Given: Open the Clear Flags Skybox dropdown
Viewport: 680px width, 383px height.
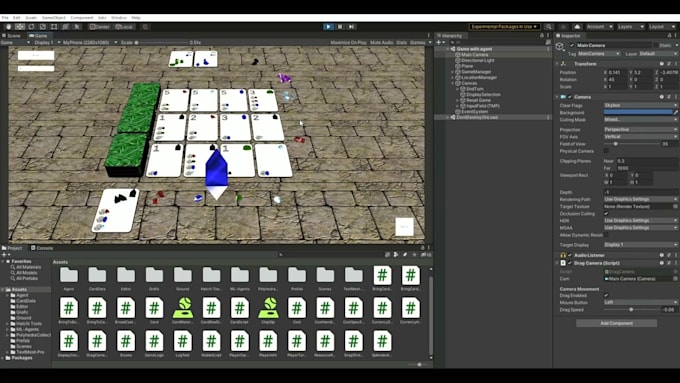Looking at the screenshot, I should (641, 105).
